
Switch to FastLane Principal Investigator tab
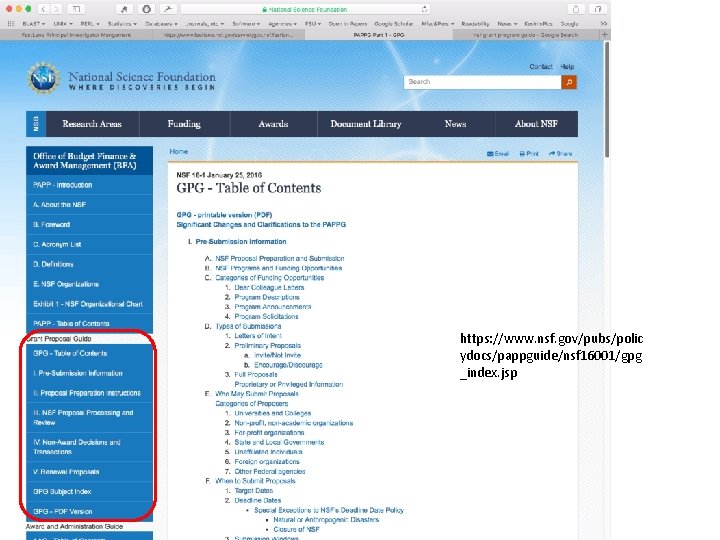pos(76,34)
